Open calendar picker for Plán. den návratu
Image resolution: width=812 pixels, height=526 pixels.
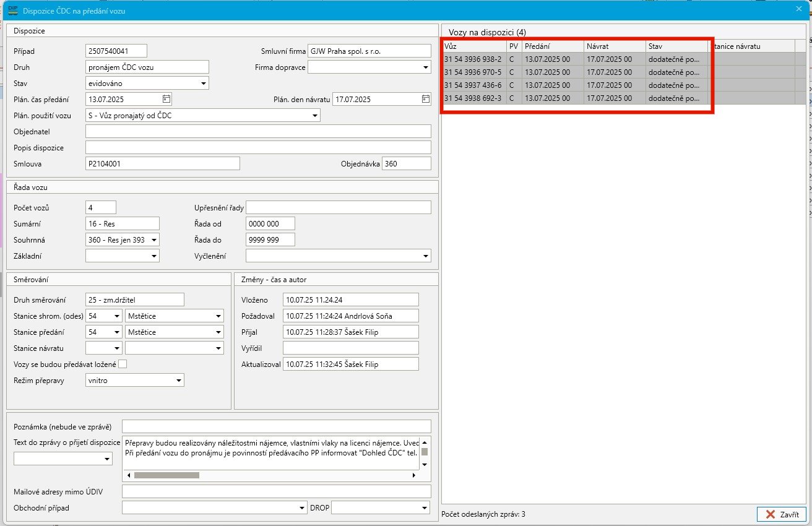[x=425, y=99]
